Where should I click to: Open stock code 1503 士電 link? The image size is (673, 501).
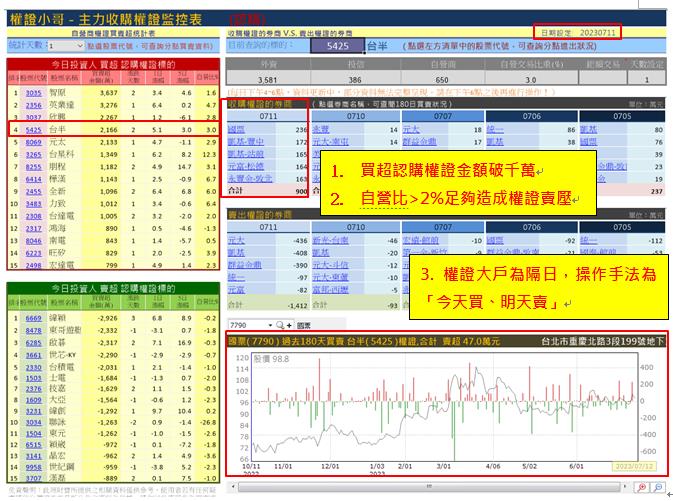[33, 378]
